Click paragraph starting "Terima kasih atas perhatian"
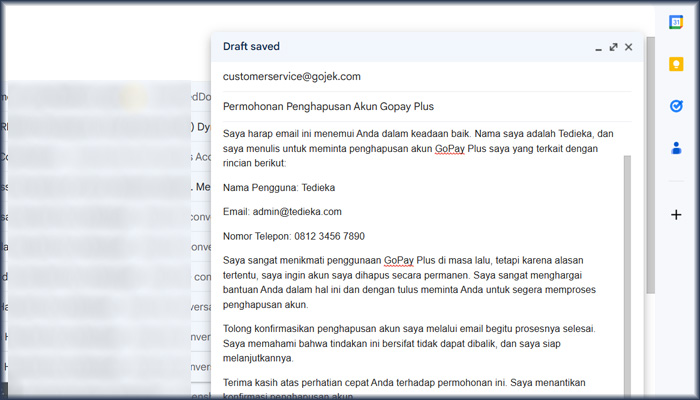The image size is (700, 400). 404,389
